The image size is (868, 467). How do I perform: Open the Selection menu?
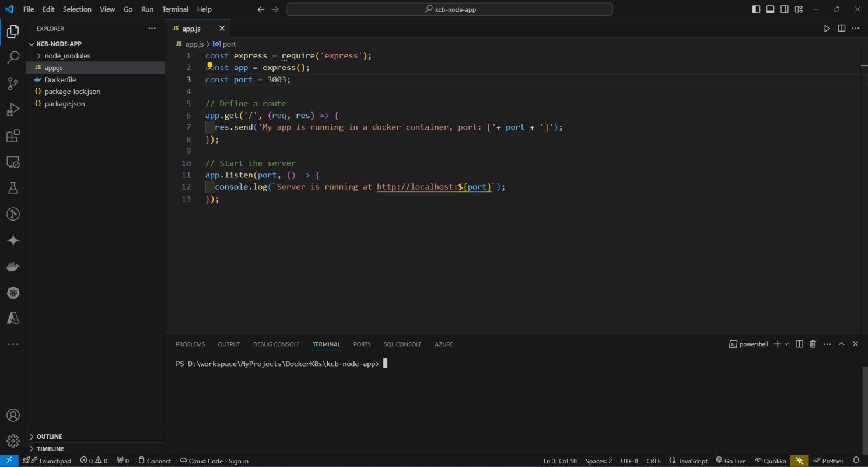click(x=77, y=9)
